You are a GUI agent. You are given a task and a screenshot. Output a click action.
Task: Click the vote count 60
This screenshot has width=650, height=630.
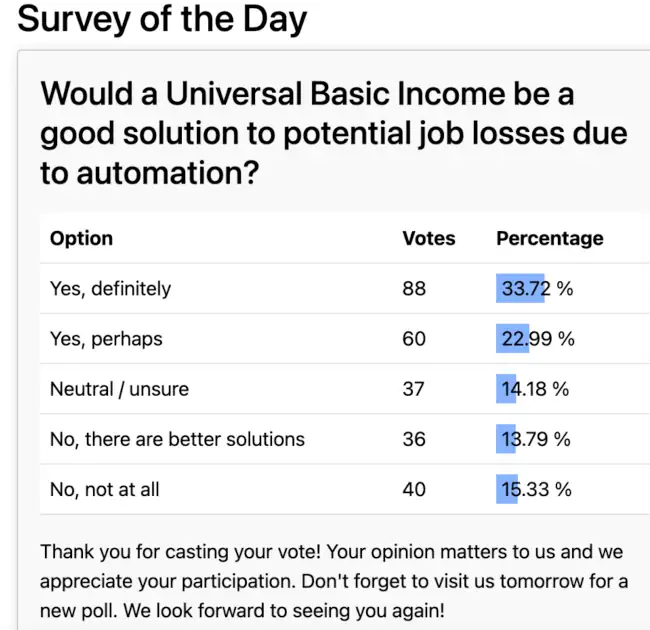(x=414, y=339)
